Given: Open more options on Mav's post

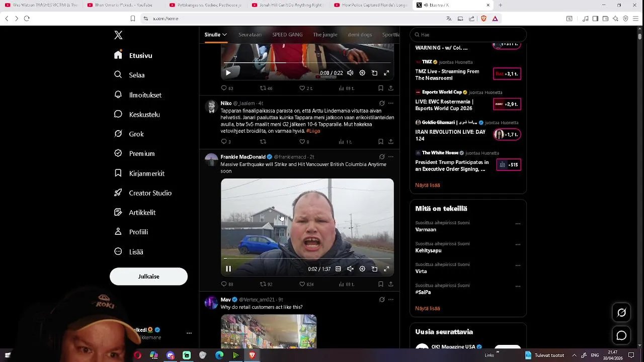Looking at the screenshot, I should [390, 300].
